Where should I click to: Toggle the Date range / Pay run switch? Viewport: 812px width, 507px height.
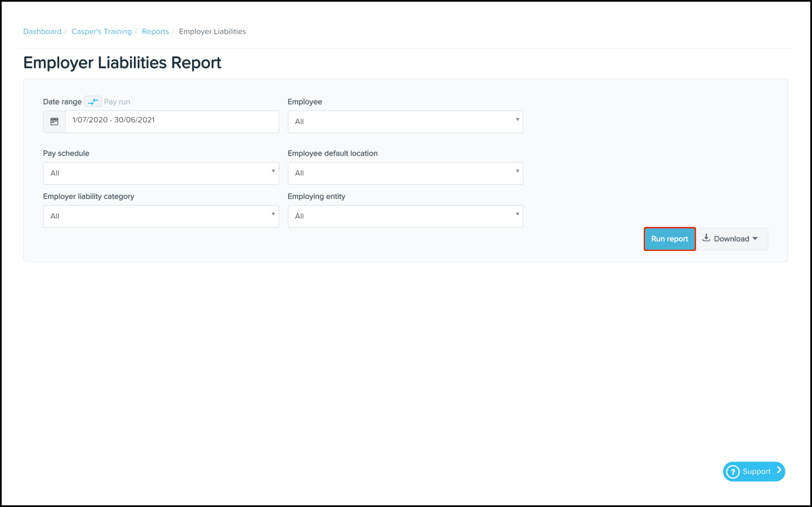(93, 102)
